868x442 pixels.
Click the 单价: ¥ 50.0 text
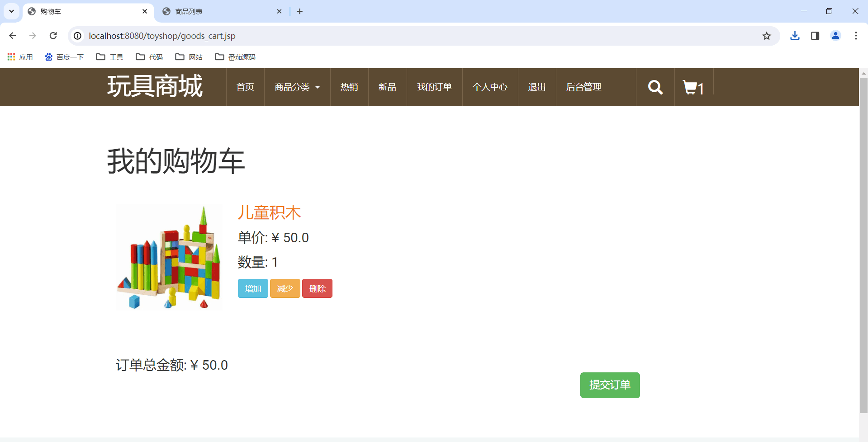tap(273, 238)
